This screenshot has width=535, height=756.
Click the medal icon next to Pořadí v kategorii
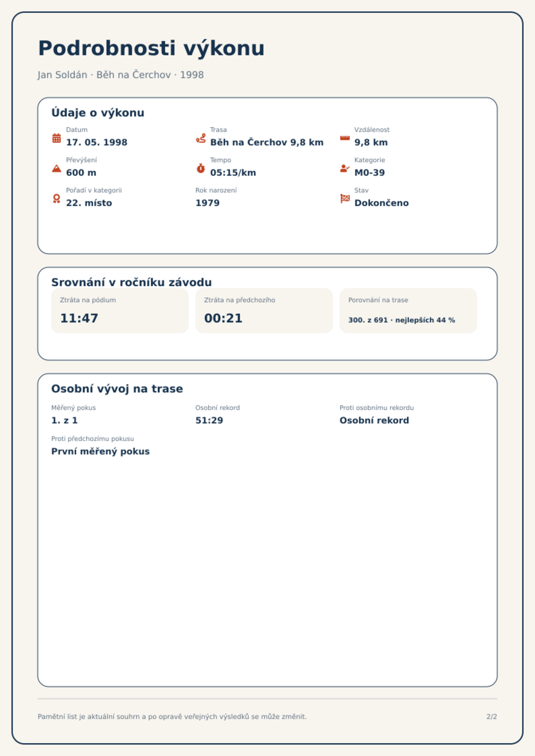tap(57, 199)
